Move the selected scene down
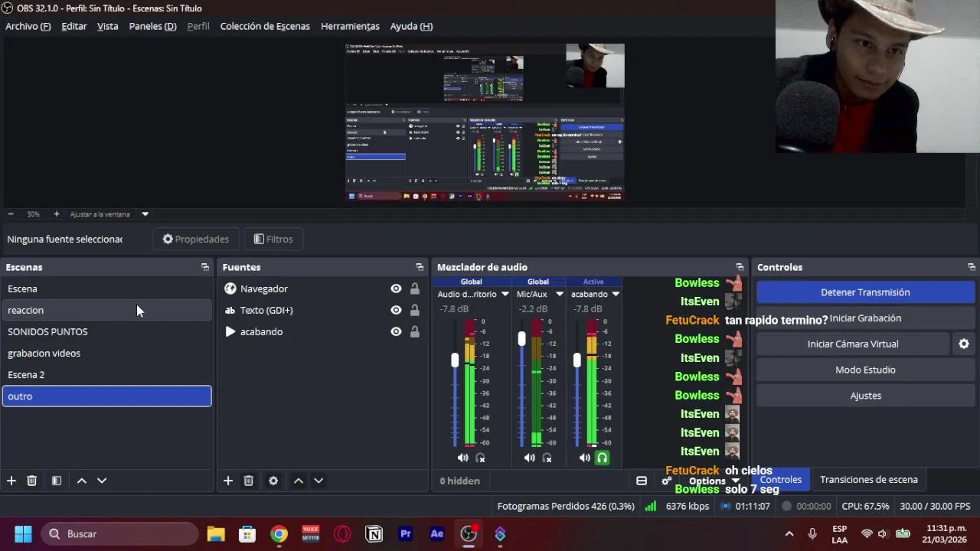The height and width of the screenshot is (551, 980). coord(102,481)
